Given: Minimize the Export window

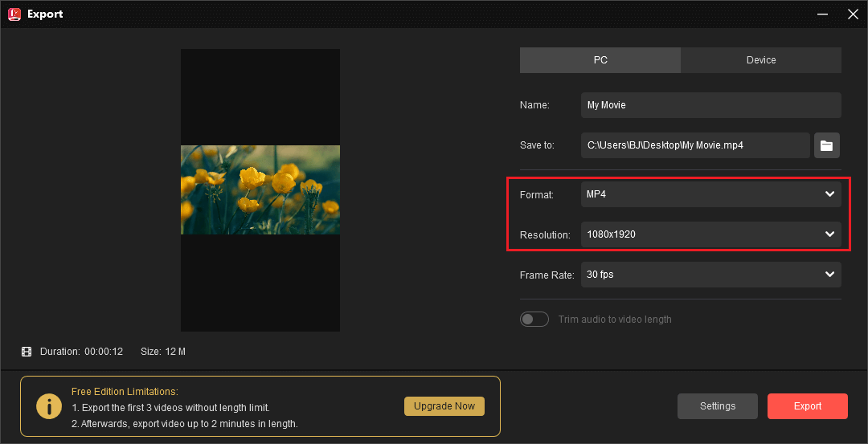Looking at the screenshot, I should (x=823, y=14).
